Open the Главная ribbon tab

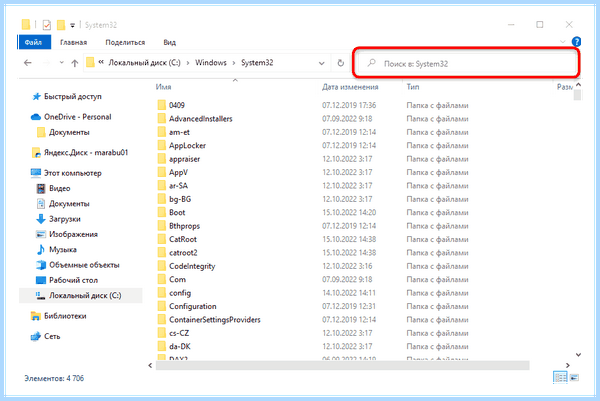73,42
